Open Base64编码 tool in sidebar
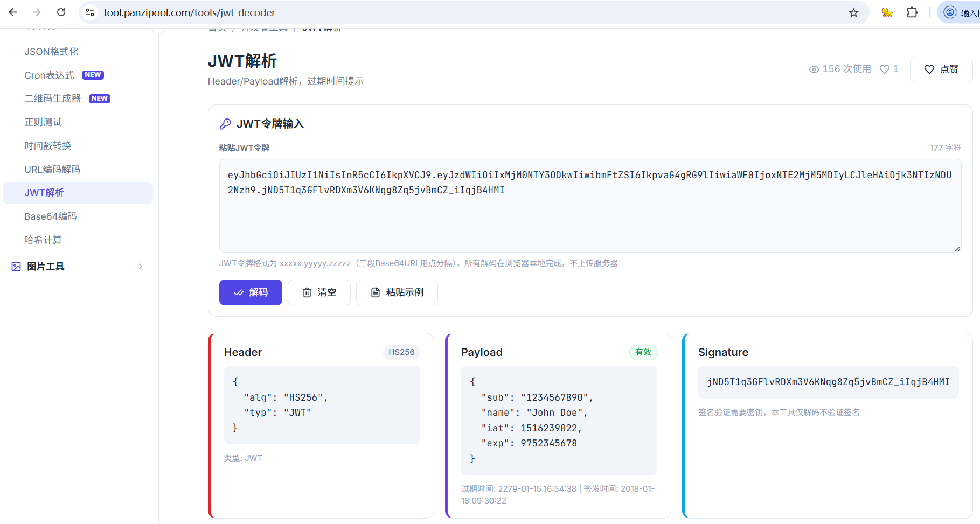The height and width of the screenshot is (524, 980). click(51, 216)
